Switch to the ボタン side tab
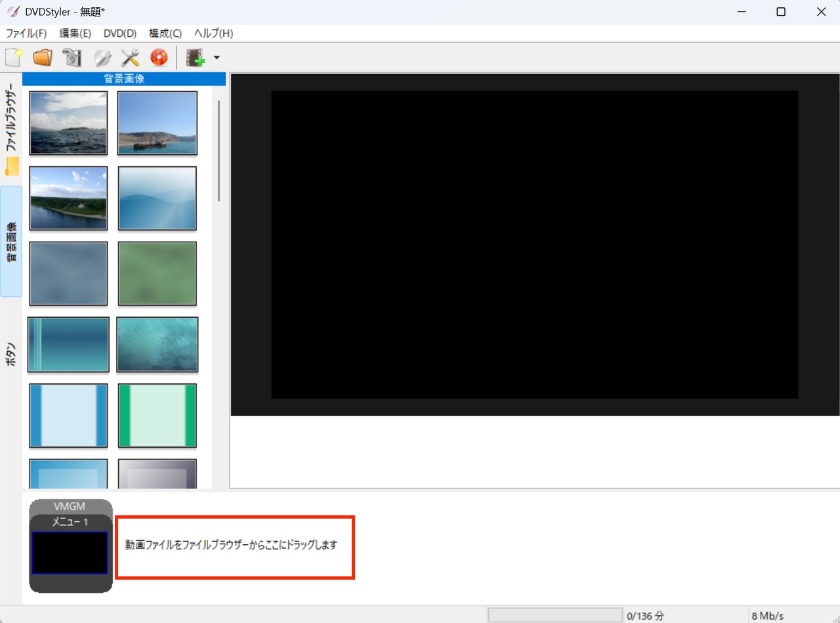Image resolution: width=840 pixels, height=623 pixels. click(11, 354)
